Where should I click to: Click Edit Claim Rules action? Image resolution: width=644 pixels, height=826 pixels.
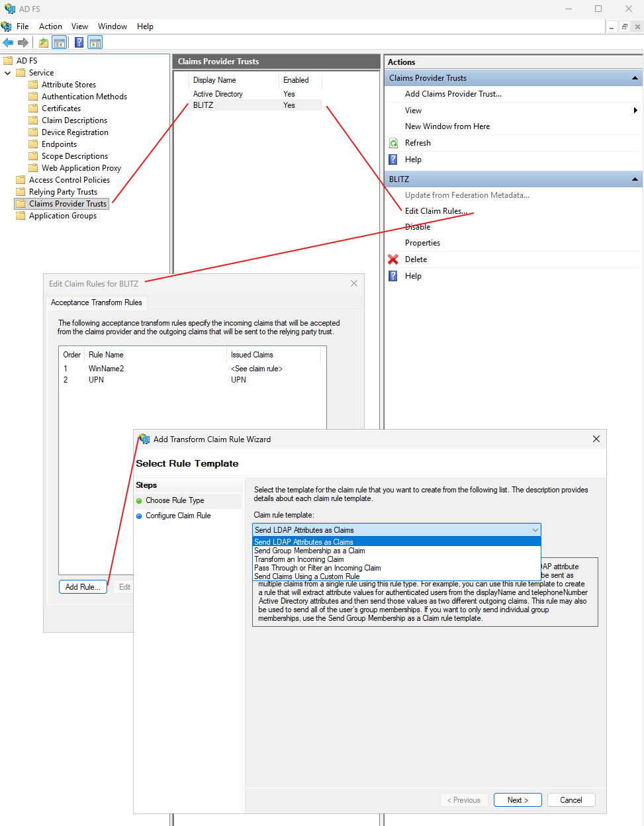tap(436, 211)
